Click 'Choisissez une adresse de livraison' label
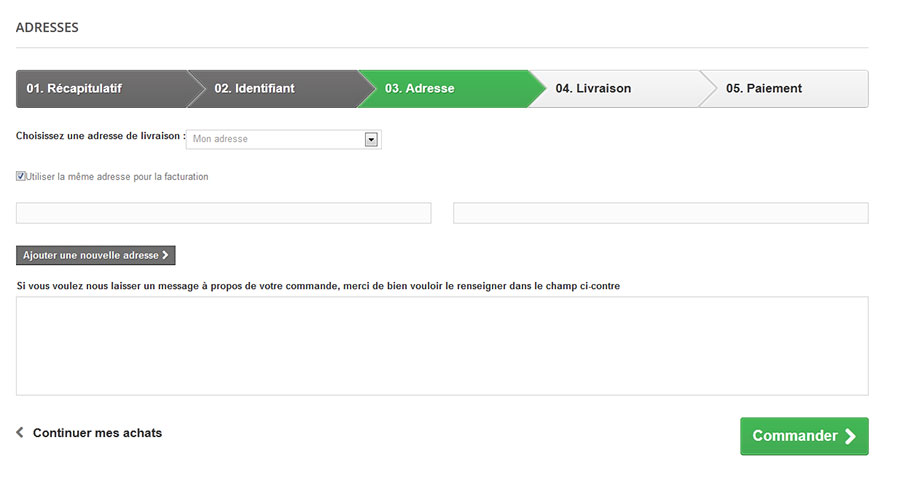900x491 pixels. coord(100,136)
